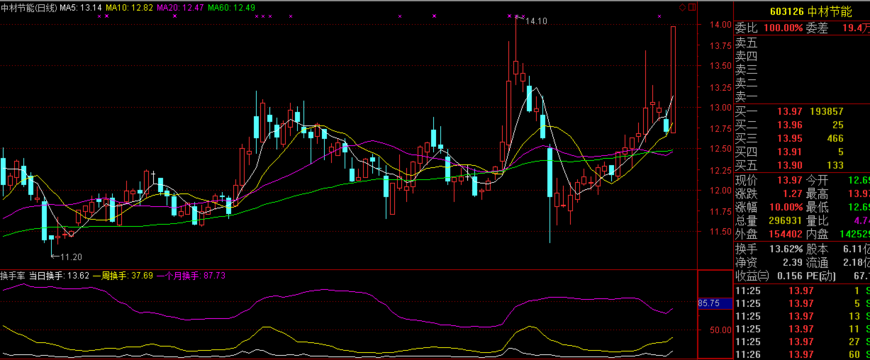Image resolution: width=870 pixels, height=360 pixels.
Task: Click the rightmost purple x info marker
Action: 660,17
